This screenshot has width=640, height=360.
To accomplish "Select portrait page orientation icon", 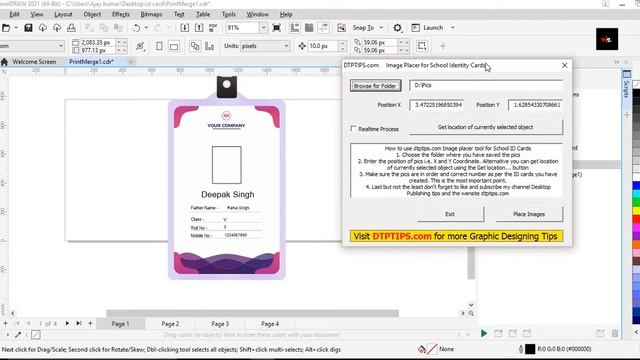I will [x=159, y=46].
